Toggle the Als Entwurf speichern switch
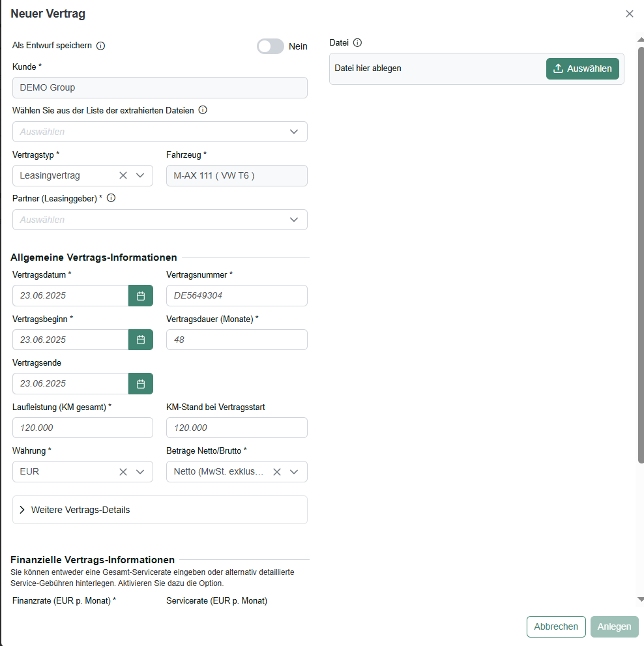This screenshot has height=646, width=644. tap(271, 46)
